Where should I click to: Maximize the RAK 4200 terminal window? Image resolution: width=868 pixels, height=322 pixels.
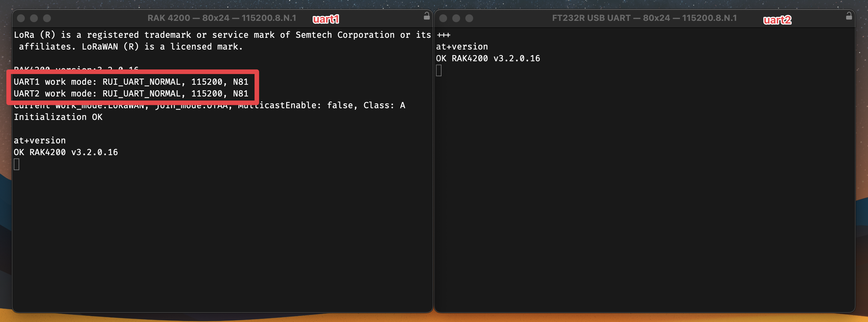[47, 18]
